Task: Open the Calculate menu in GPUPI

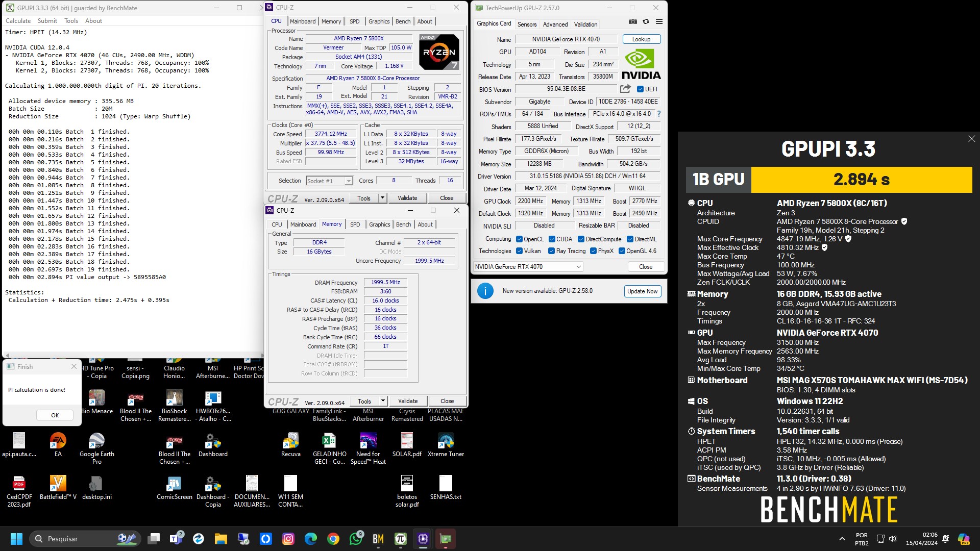Action: (x=18, y=21)
